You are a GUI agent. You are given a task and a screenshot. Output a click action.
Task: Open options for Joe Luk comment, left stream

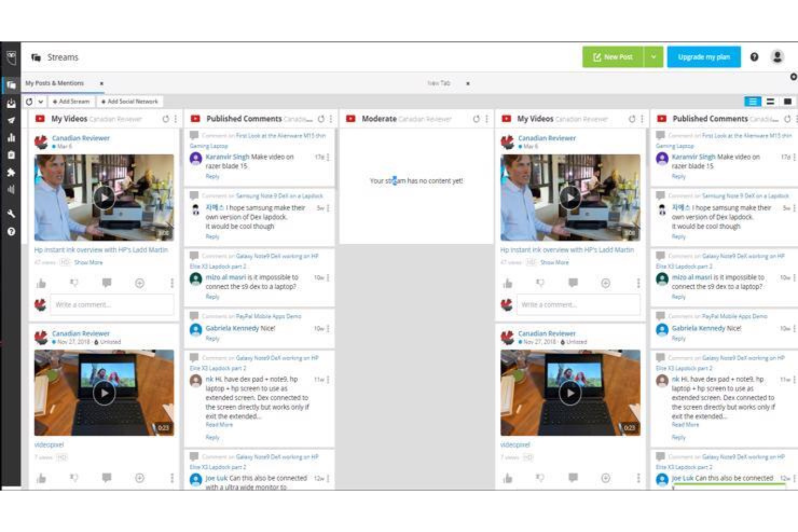(x=328, y=478)
